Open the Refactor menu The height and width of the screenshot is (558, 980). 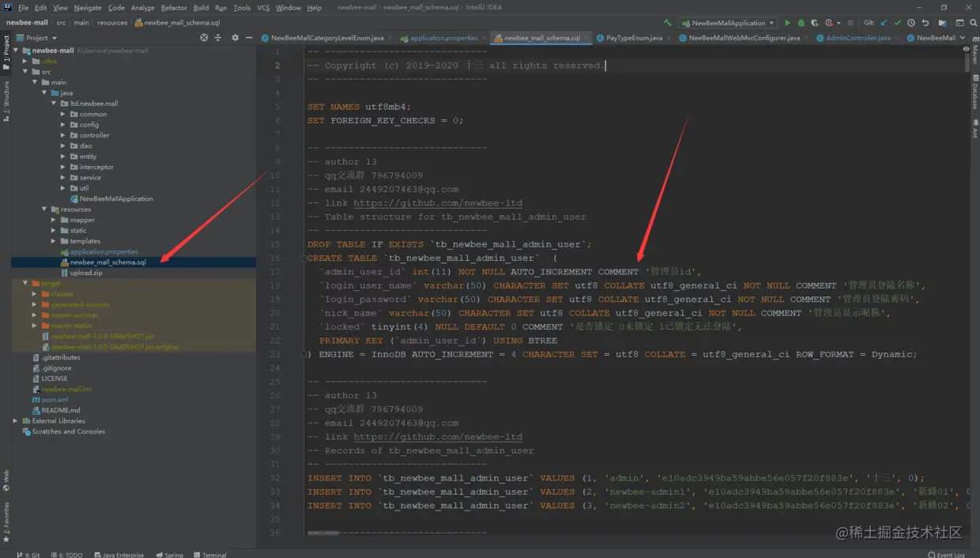tap(174, 7)
